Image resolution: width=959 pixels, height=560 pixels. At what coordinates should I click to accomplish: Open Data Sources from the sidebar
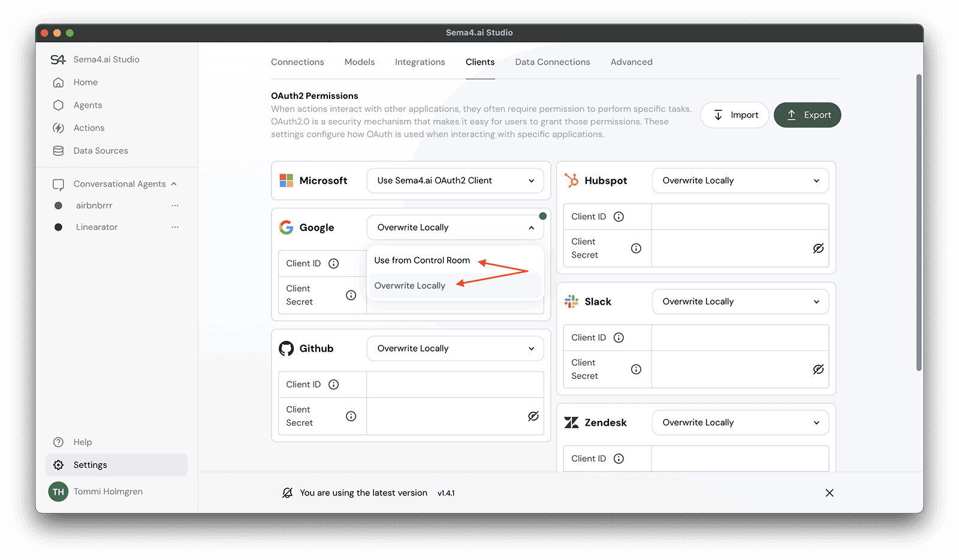(x=100, y=150)
